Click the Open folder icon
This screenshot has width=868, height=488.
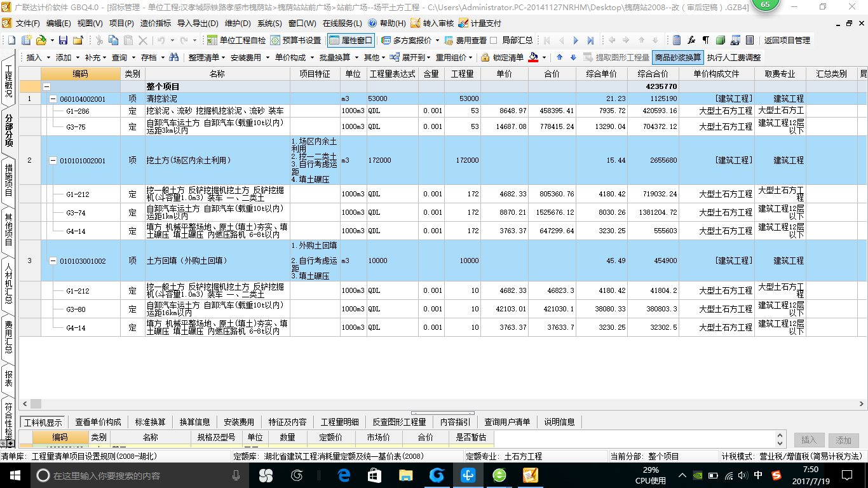coord(41,40)
